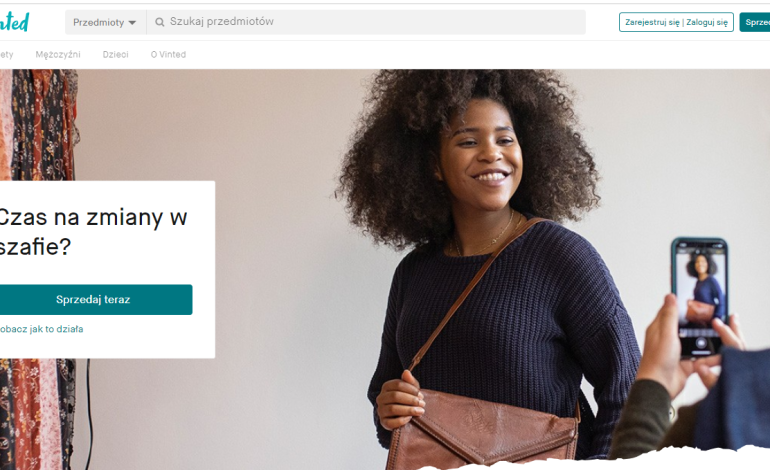Focus the Szukaj przedmiotów search field
This screenshot has width=770, height=470.
366,22
